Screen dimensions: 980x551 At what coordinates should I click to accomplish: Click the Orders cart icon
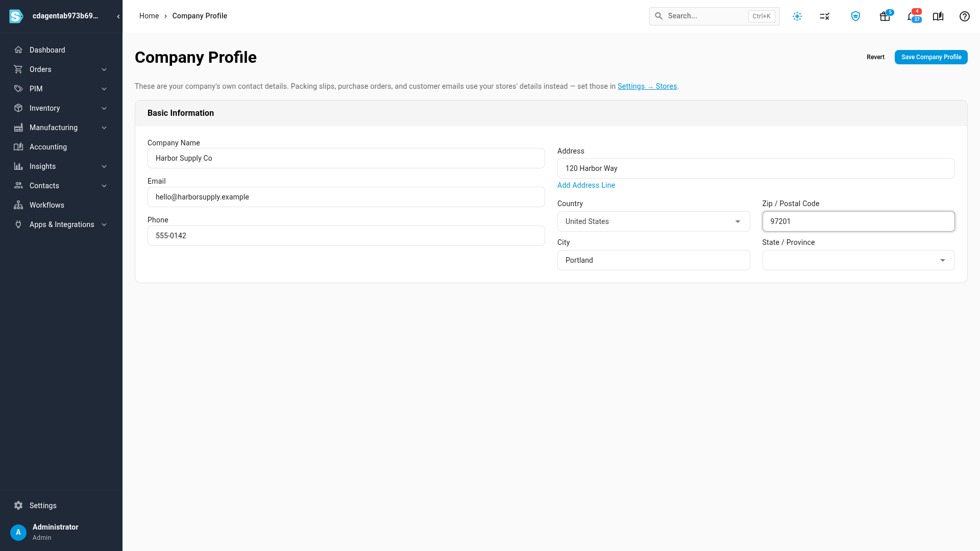18,69
